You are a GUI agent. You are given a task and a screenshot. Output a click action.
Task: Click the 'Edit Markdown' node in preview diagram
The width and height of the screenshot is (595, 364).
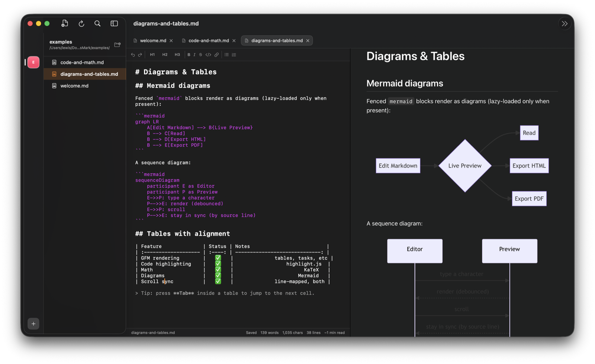point(398,166)
